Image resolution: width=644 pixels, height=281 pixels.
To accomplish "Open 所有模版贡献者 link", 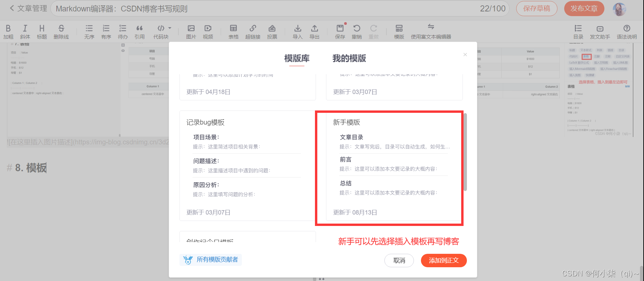I will [211, 260].
